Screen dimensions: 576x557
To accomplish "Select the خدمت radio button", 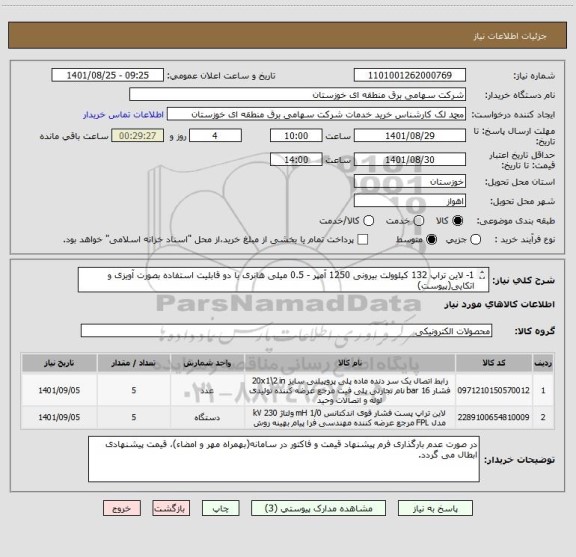I will click(419, 221).
